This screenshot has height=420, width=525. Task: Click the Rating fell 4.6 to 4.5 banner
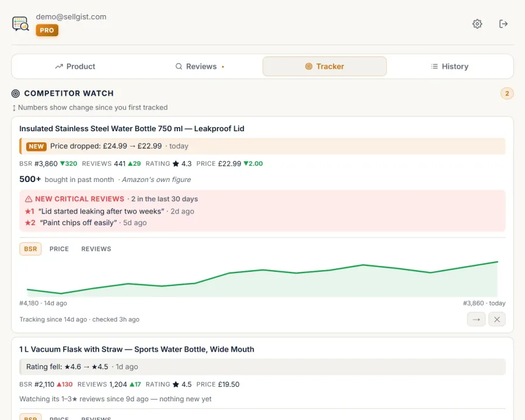click(262, 367)
